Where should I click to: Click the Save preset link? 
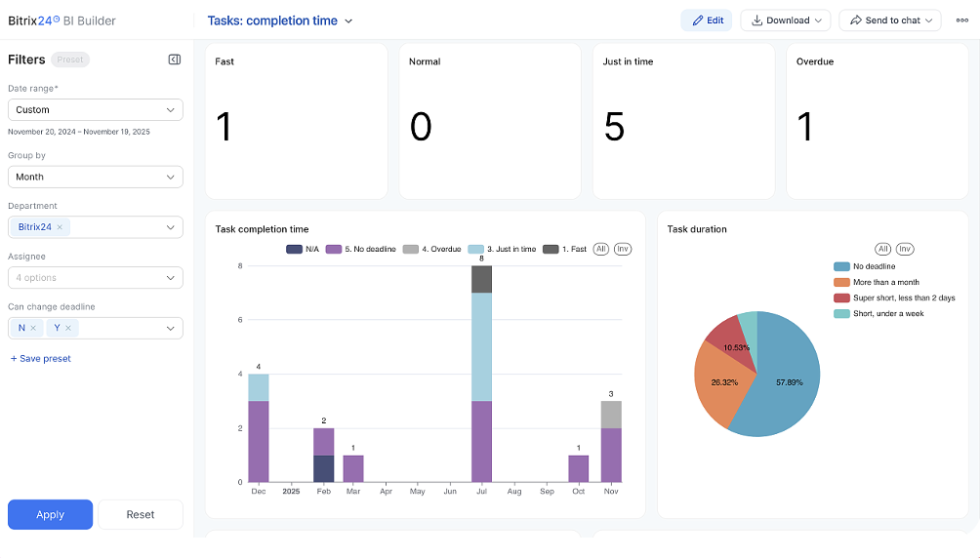[41, 359]
